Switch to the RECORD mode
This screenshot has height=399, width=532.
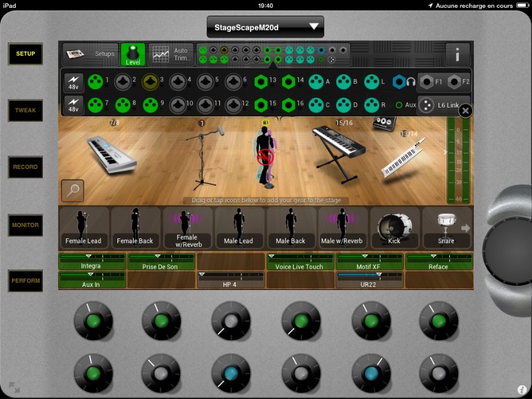25,167
